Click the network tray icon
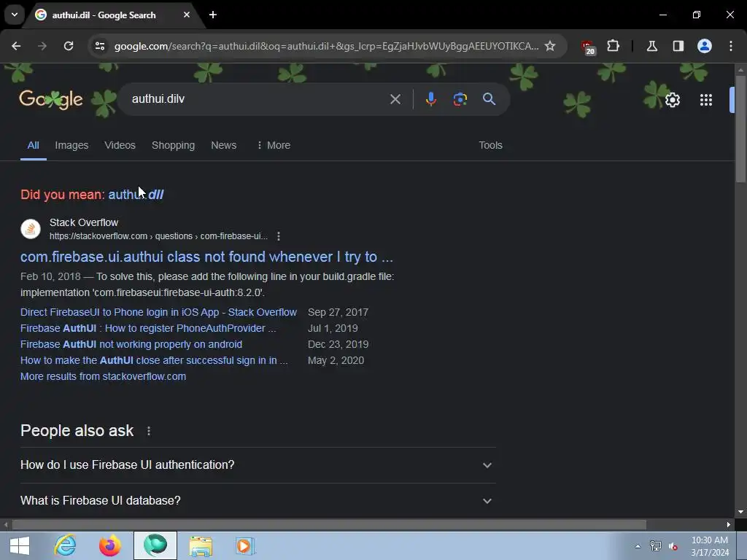747x560 pixels. click(x=656, y=546)
